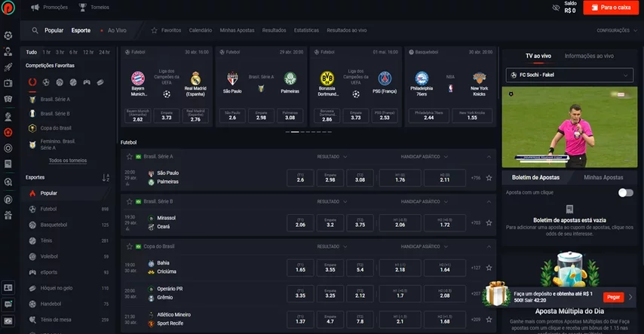Open Resultado dropdown in Brasil. Série A header
The height and width of the screenshot is (334, 644).
tap(332, 157)
